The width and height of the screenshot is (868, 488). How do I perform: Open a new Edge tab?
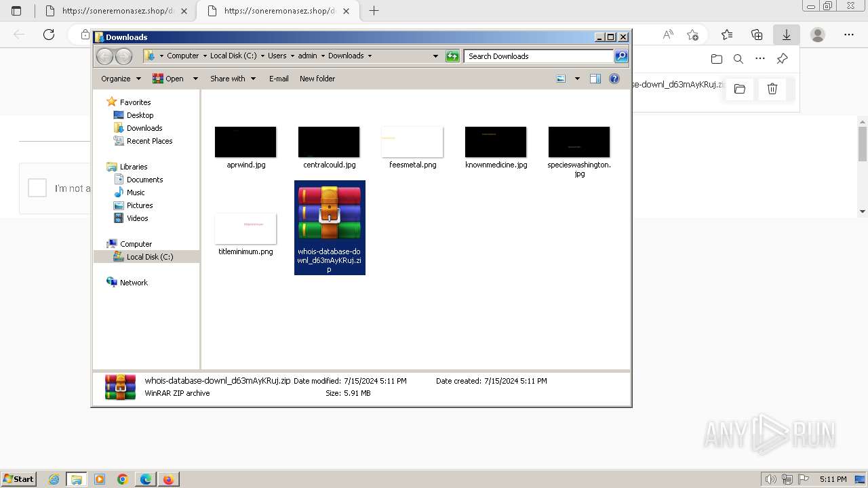(x=374, y=11)
